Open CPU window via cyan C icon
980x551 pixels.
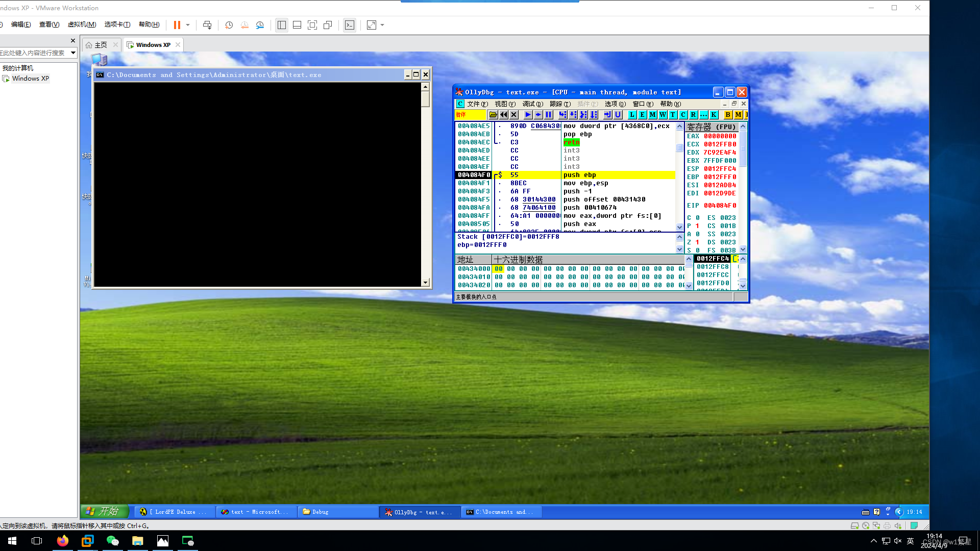point(683,115)
